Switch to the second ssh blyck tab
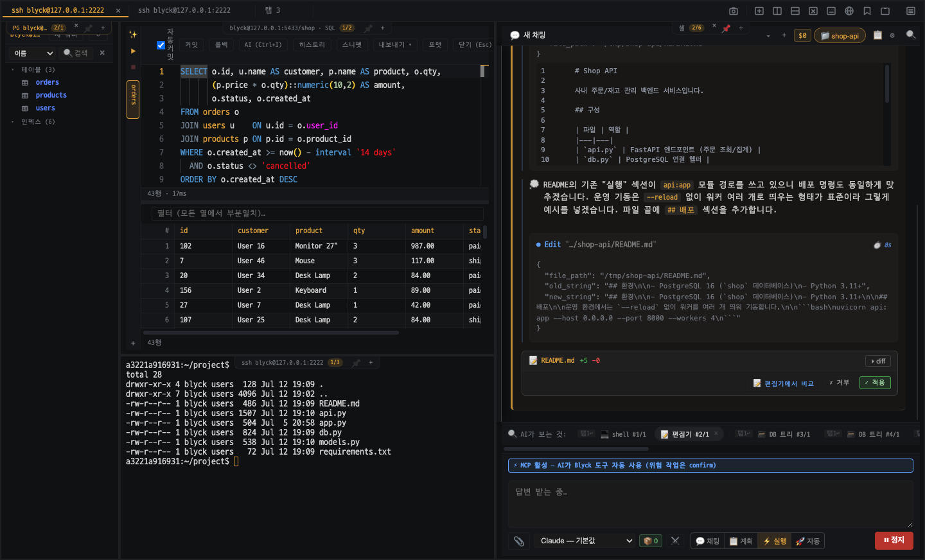The width and height of the screenshot is (925, 560). pyautogui.click(x=184, y=10)
